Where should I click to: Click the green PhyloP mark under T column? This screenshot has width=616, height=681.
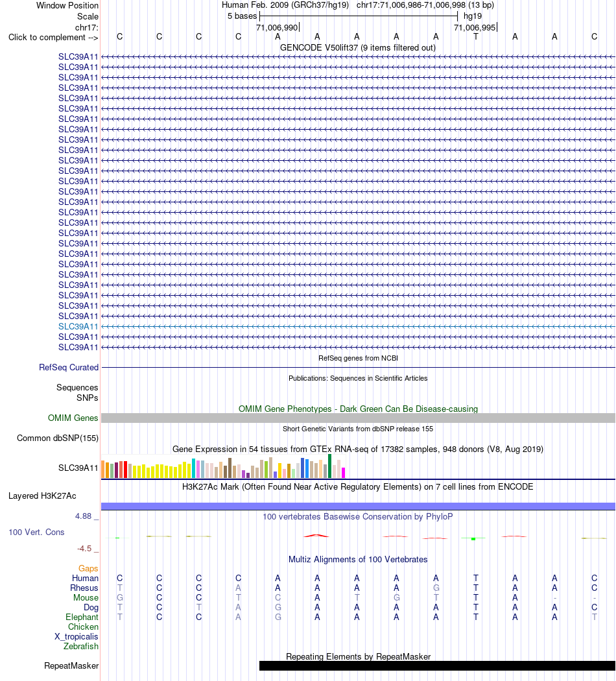[473, 538]
